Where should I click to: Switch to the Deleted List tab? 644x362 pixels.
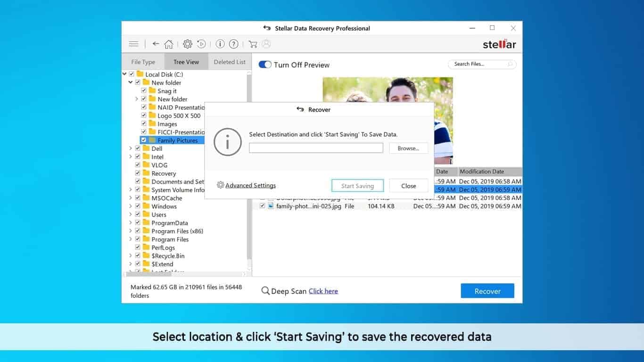click(230, 61)
